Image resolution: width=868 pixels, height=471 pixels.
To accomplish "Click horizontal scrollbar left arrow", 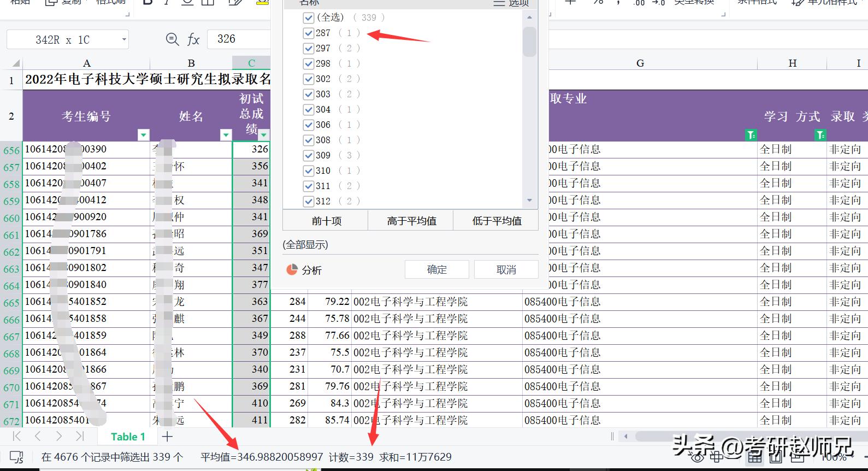I will [x=626, y=436].
